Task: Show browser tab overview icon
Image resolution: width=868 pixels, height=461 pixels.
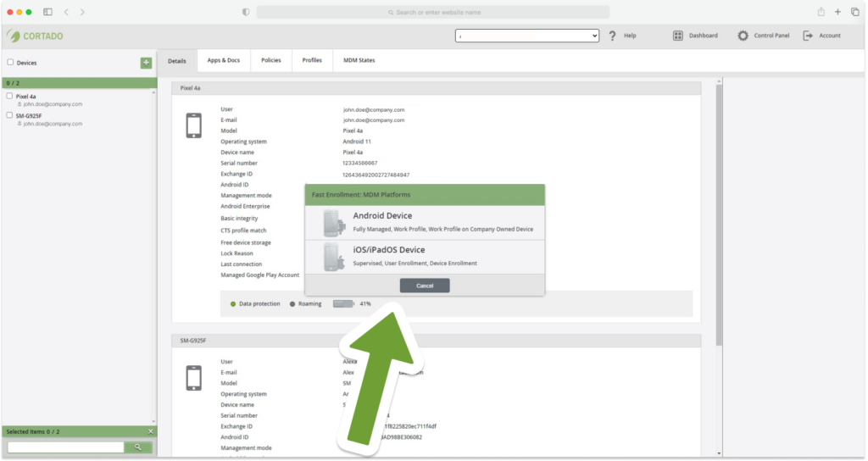Action: click(x=854, y=12)
